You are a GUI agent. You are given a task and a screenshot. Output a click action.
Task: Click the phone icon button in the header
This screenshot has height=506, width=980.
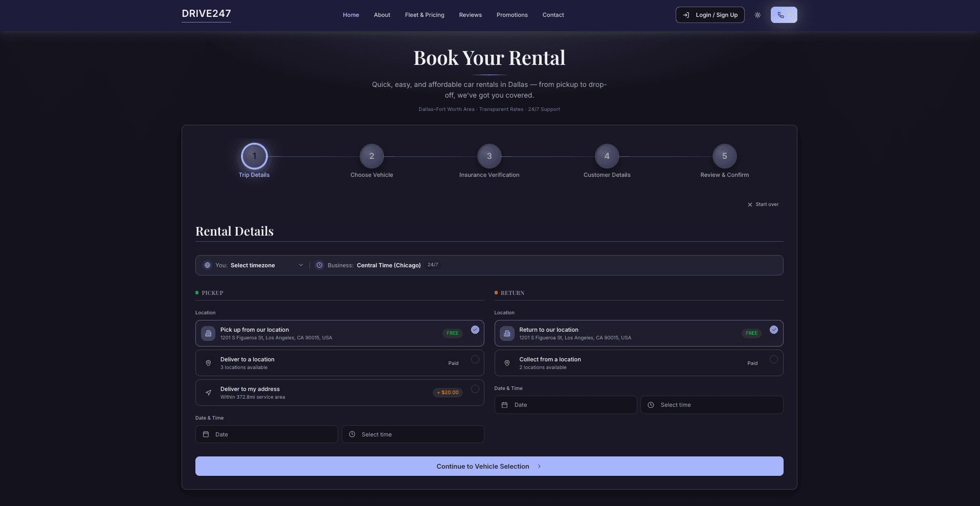point(783,15)
